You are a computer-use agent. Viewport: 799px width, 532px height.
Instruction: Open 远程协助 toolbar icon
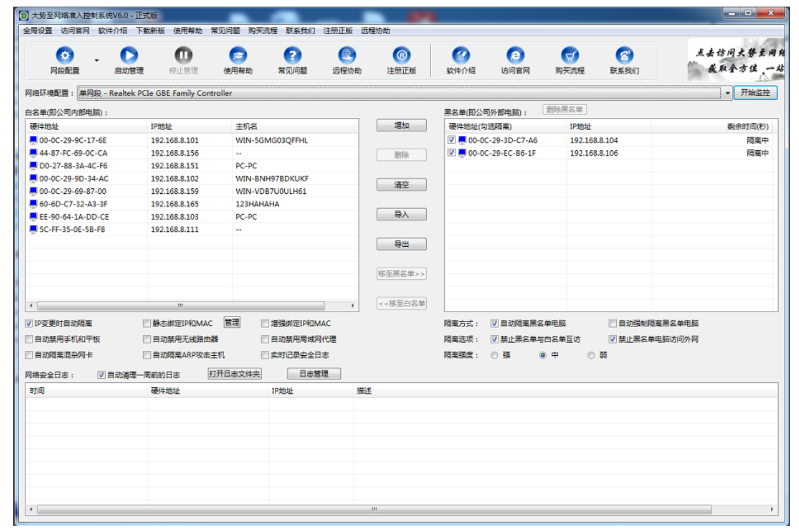347,56
